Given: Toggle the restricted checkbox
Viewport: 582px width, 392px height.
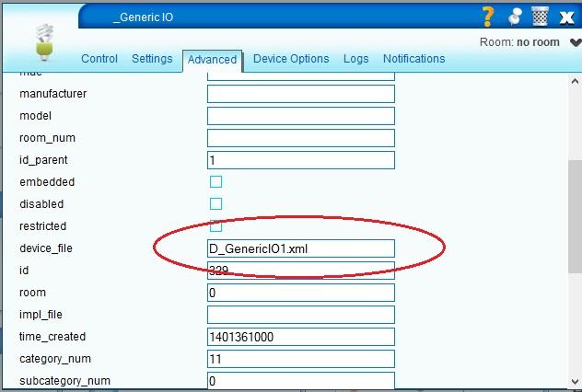Looking at the screenshot, I should coord(216,225).
